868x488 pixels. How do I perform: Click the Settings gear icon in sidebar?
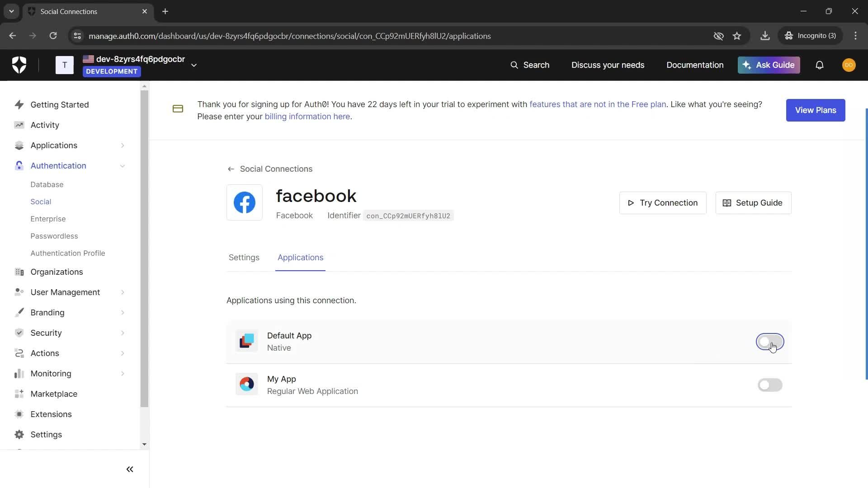[19, 435]
